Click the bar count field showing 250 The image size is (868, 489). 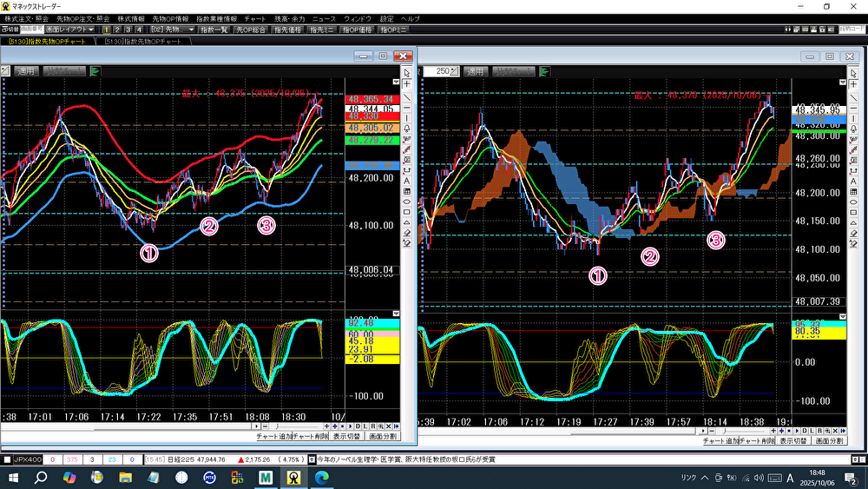(x=444, y=71)
